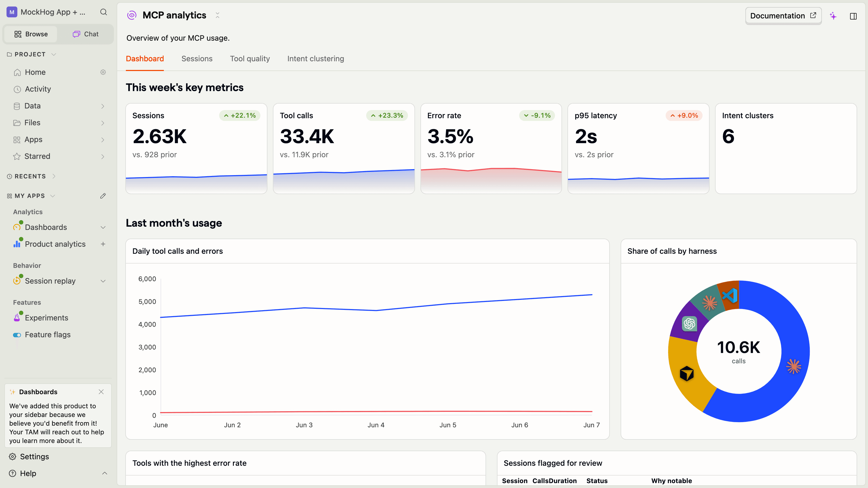This screenshot has width=868, height=488.
Task: Dismiss the Dashboards notice with the X
Action: pos(101,392)
